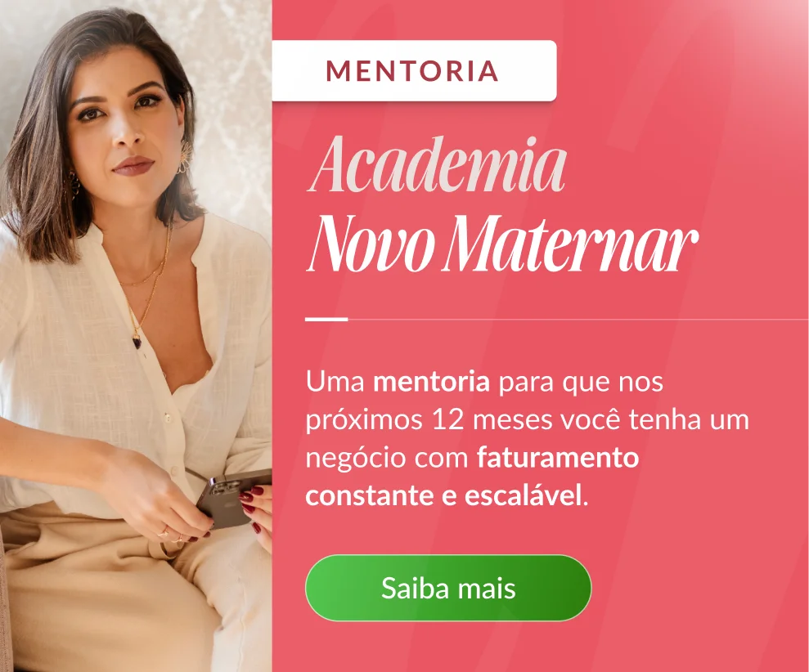Click the words Uma at paragraph start
Image resolution: width=809 pixels, height=672 pixels.
tap(335, 382)
